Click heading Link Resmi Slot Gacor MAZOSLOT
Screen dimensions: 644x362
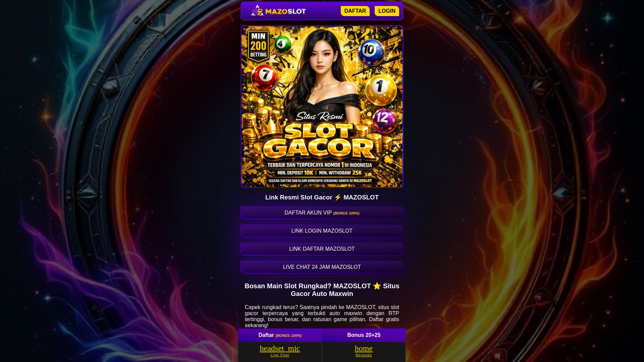point(322,197)
